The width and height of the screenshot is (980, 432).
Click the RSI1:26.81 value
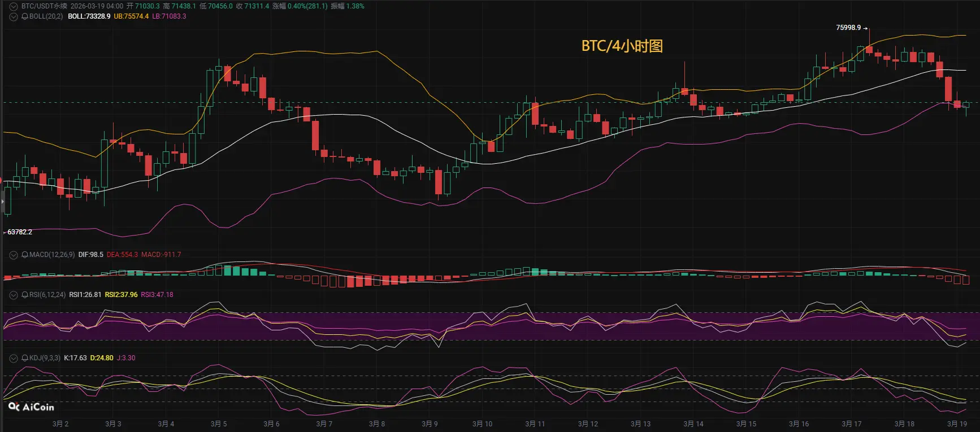pyautogui.click(x=85, y=295)
